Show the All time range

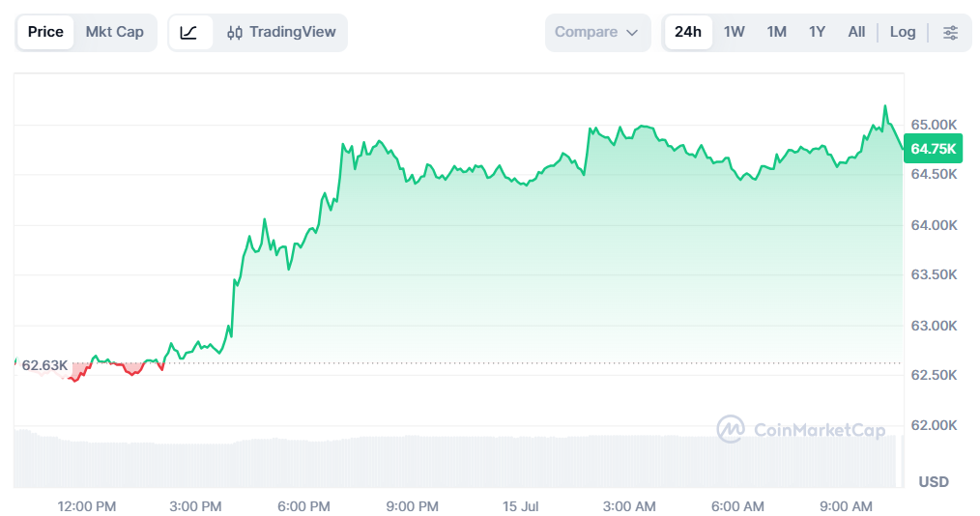[x=856, y=32]
